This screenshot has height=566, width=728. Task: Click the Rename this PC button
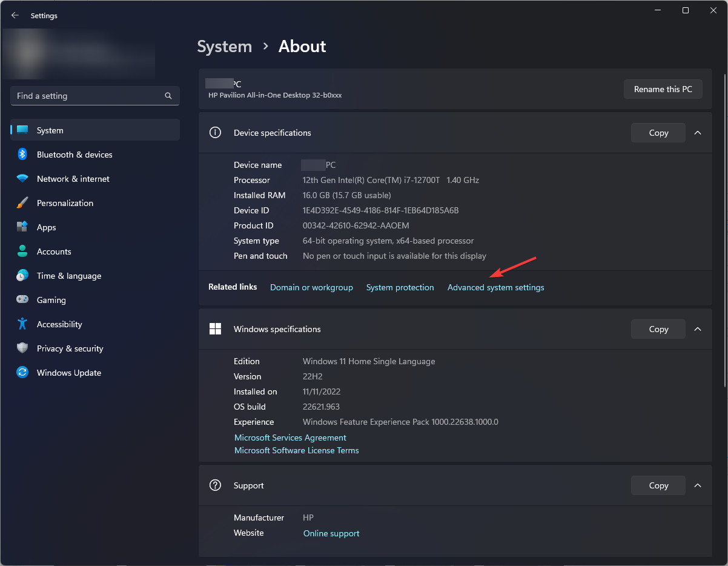[663, 89]
